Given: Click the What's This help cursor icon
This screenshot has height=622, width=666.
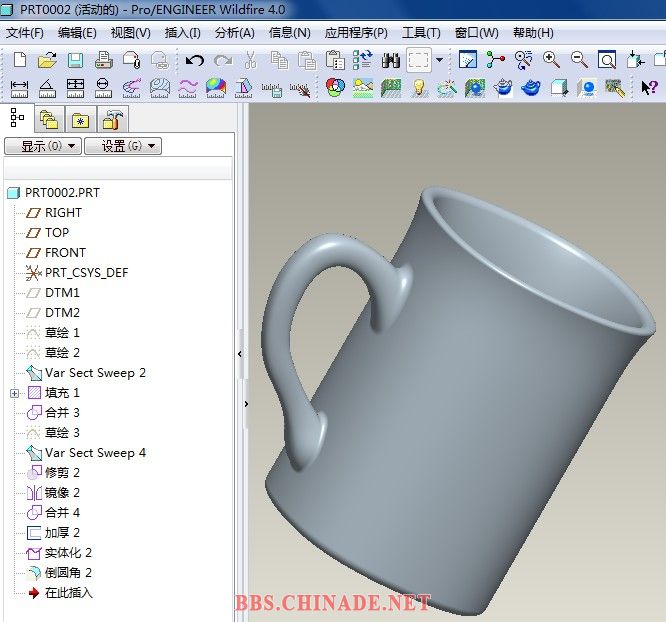Looking at the screenshot, I should (648, 88).
